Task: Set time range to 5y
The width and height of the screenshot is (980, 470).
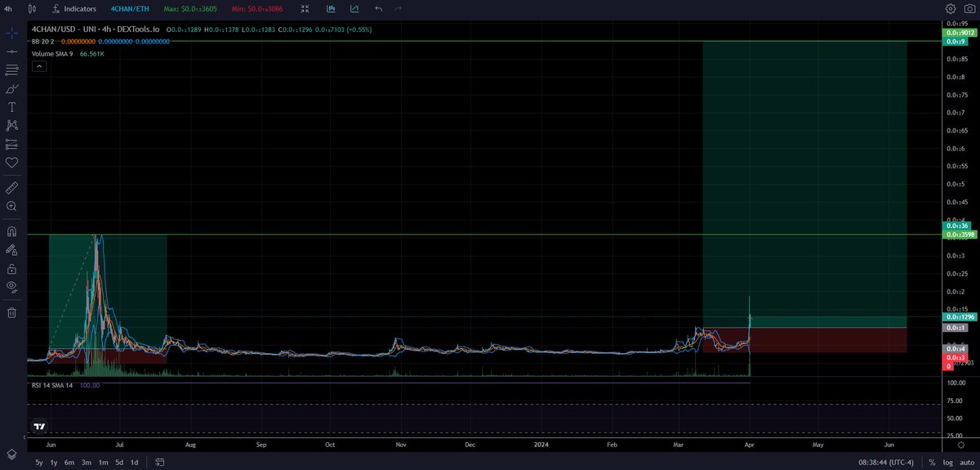Action: pyautogui.click(x=39, y=463)
